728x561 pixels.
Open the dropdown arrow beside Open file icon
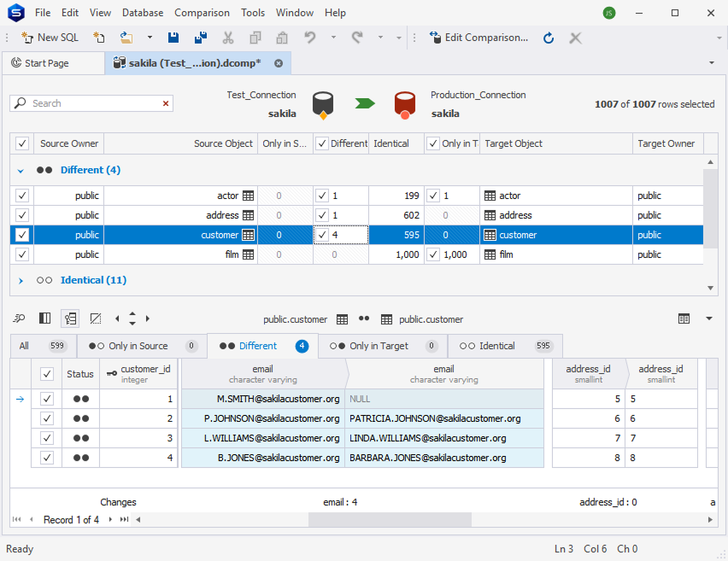(150, 38)
